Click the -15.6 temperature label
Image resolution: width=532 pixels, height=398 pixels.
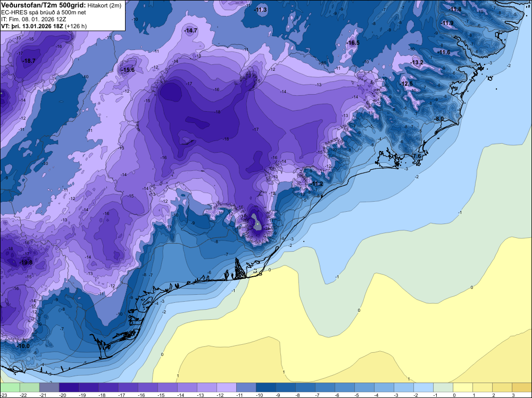128,70
